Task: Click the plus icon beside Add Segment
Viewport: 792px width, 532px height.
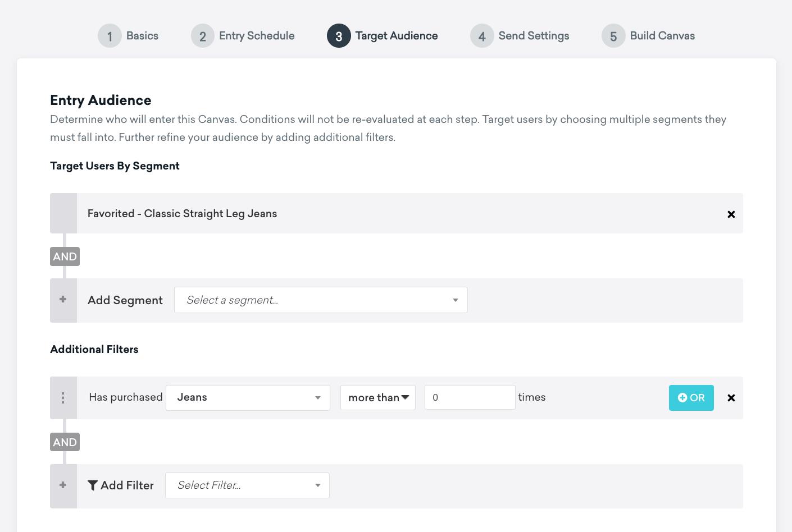Action: [63, 300]
